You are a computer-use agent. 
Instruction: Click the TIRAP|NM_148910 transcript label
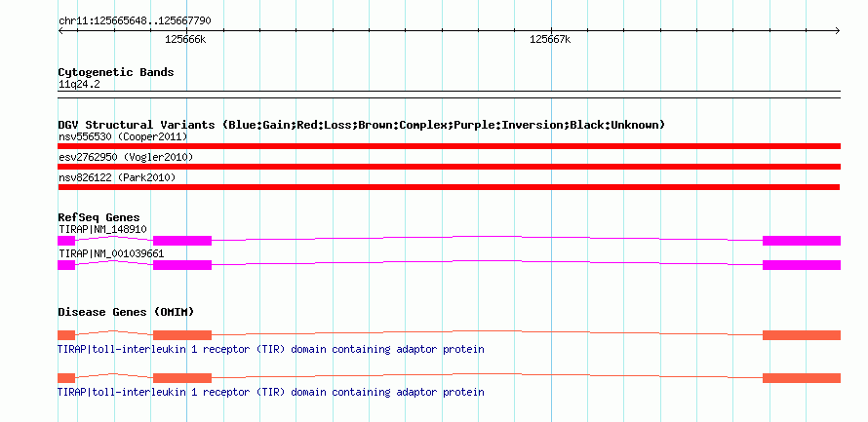[102, 230]
